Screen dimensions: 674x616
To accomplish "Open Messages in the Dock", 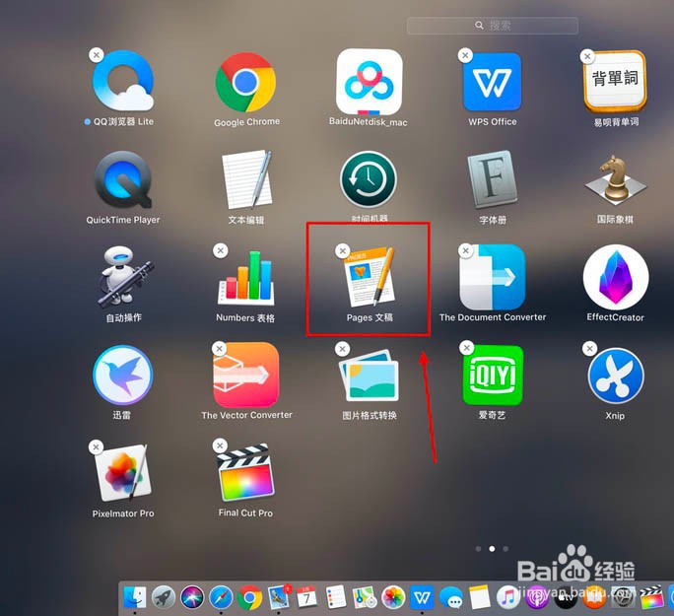I will click(x=451, y=597).
